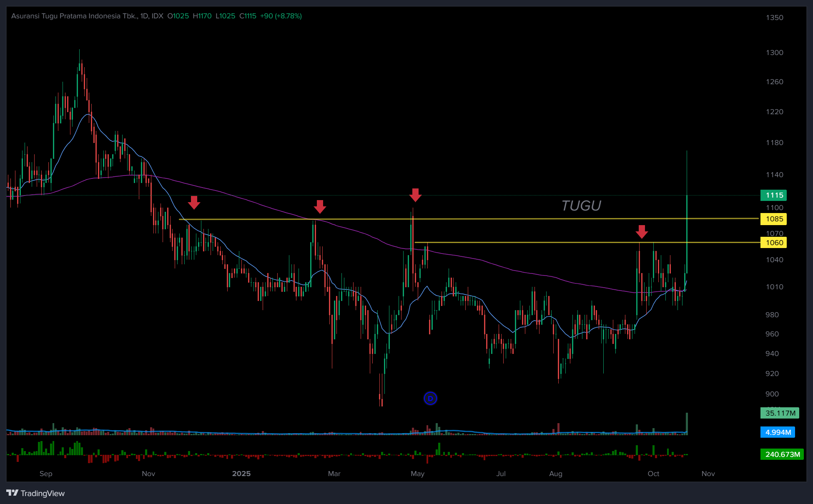Select red arrow above the May peak
Image resolution: width=813 pixels, height=504 pixels.
tap(415, 195)
